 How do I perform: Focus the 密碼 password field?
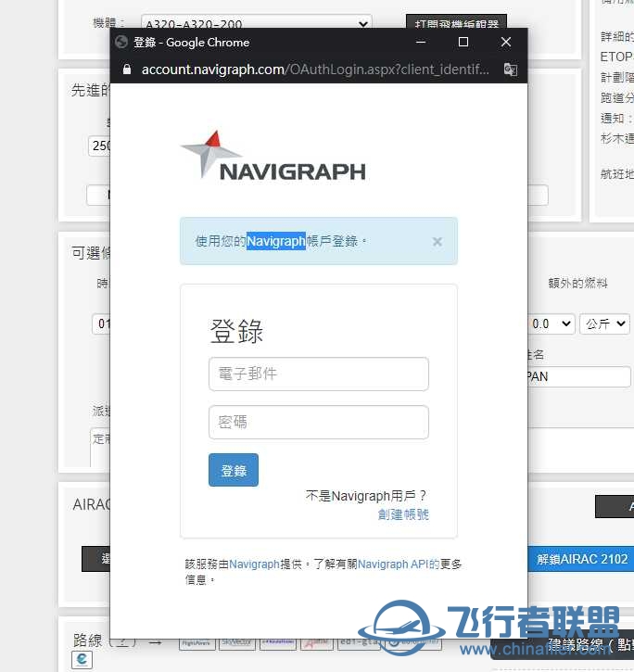point(319,422)
